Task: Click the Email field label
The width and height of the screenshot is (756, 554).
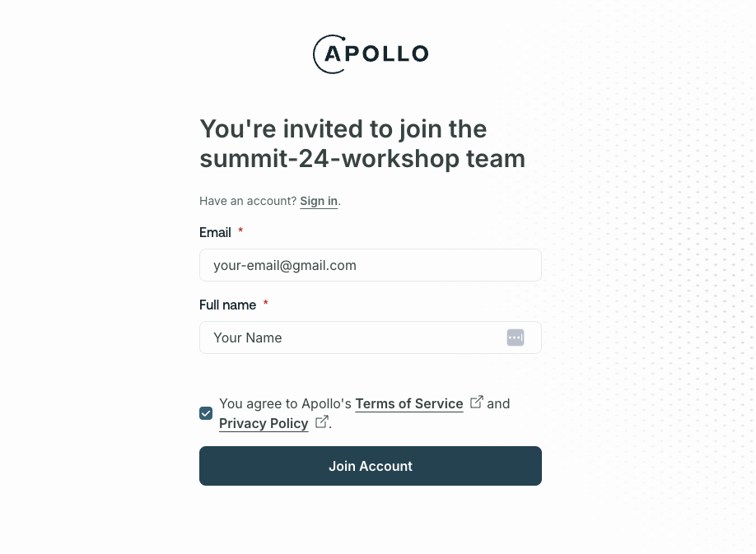Action: tap(215, 232)
